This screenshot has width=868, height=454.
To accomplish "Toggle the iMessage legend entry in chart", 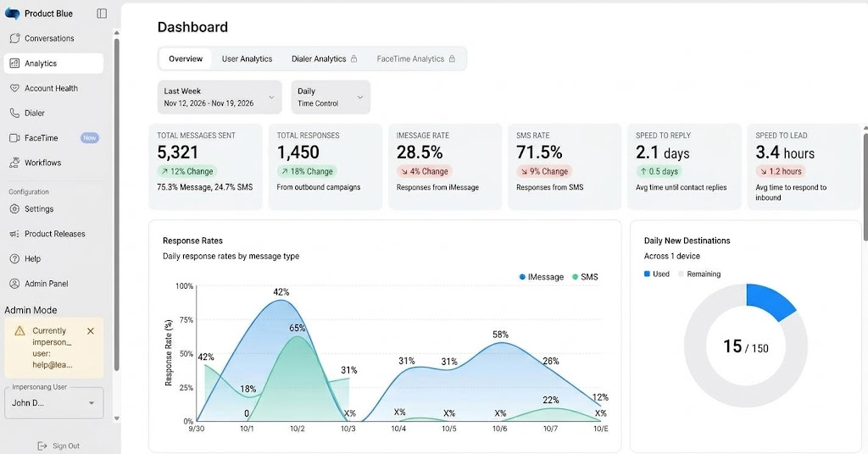I will 542,277.
